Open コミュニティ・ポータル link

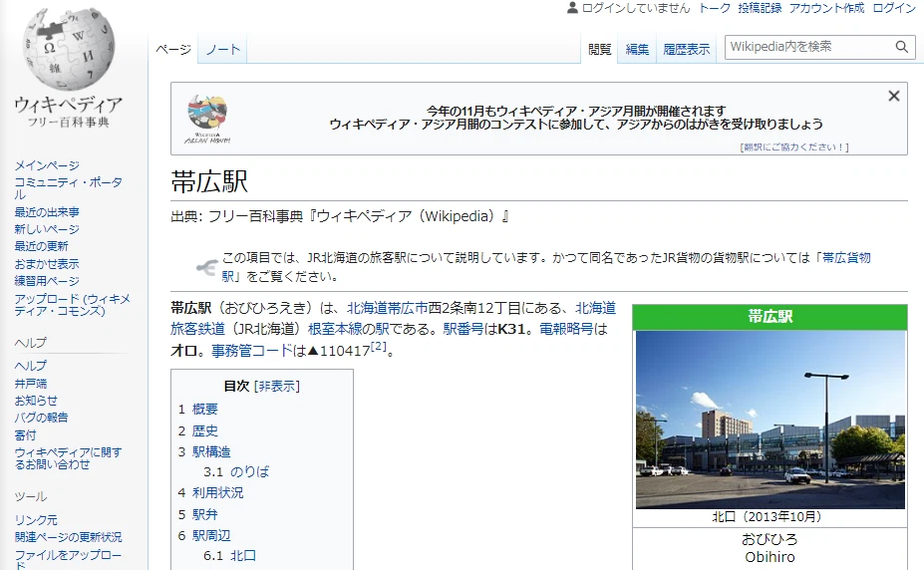(x=68, y=188)
